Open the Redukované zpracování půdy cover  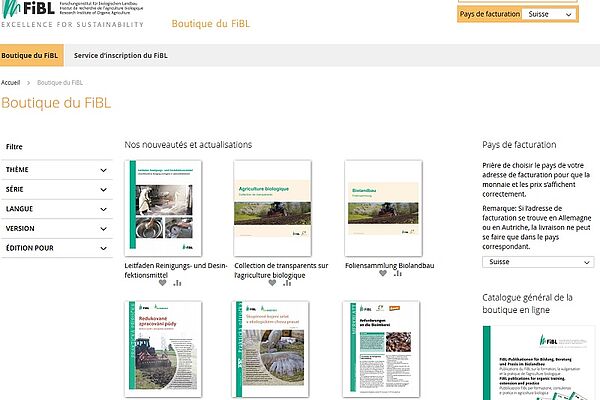coord(163,349)
